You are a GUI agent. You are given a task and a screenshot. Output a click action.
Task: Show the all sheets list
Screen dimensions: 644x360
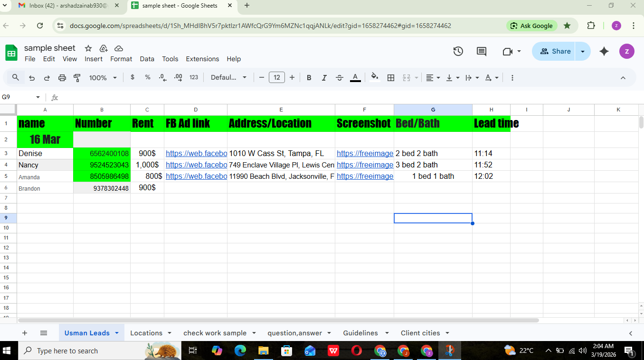(44, 333)
